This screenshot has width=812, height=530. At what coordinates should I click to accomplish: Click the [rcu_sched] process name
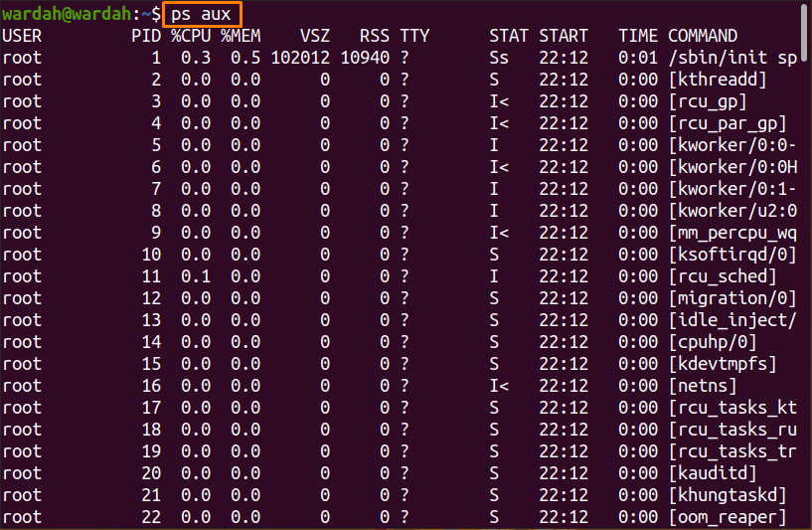[x=723, y=276]
